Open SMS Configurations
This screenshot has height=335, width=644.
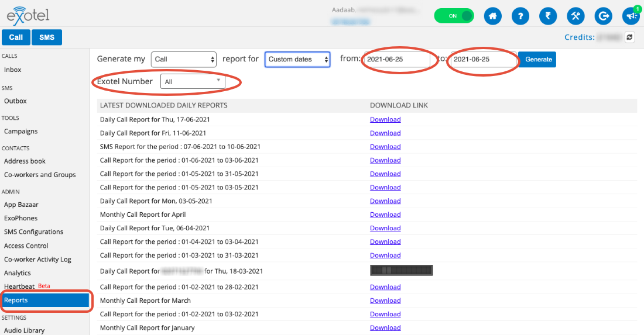[x=34, y=232]
